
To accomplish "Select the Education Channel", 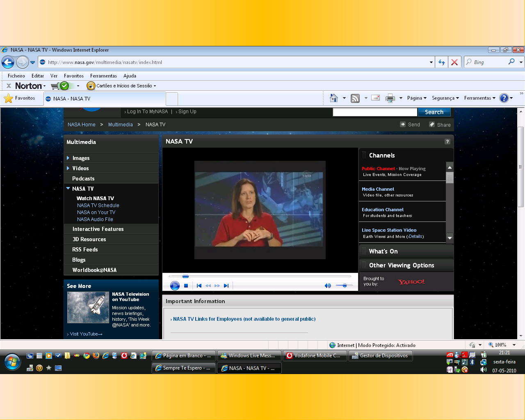I will [x=383, y=210].
